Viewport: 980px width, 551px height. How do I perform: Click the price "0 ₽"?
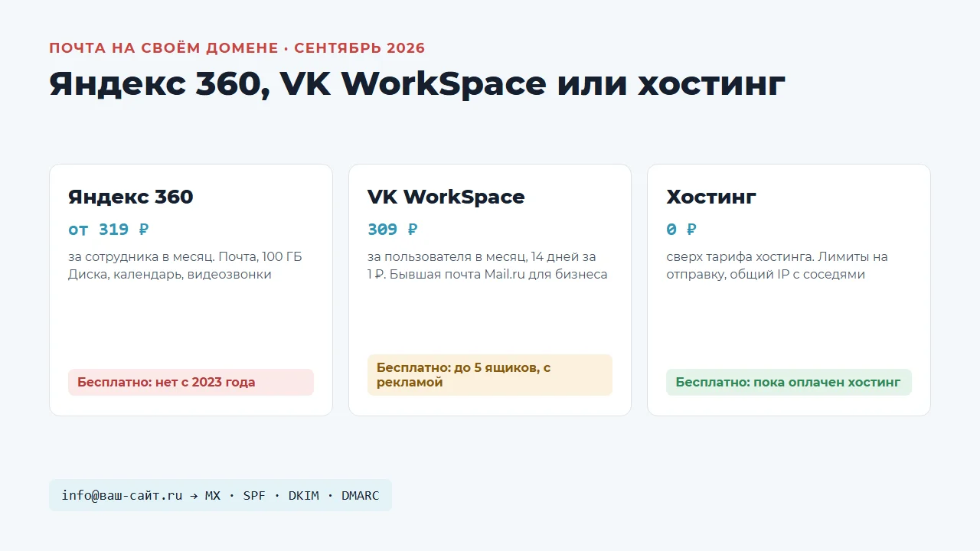pyautogui.click(x=681, y=230)
